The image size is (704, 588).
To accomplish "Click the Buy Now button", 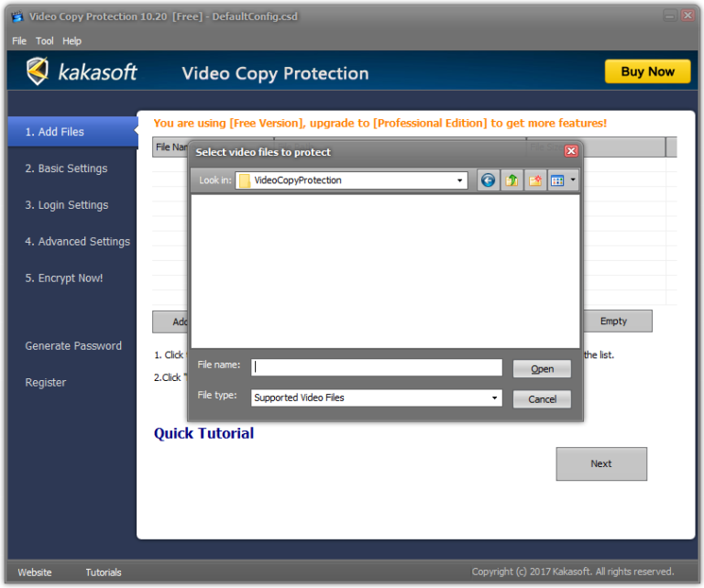I will pyautogui.click(x=647, y=71).
